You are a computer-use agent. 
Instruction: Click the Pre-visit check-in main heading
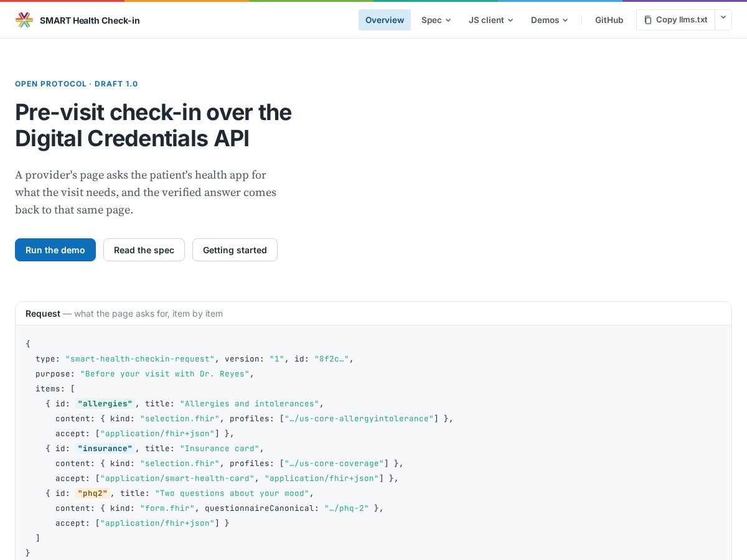click(153, 125)
